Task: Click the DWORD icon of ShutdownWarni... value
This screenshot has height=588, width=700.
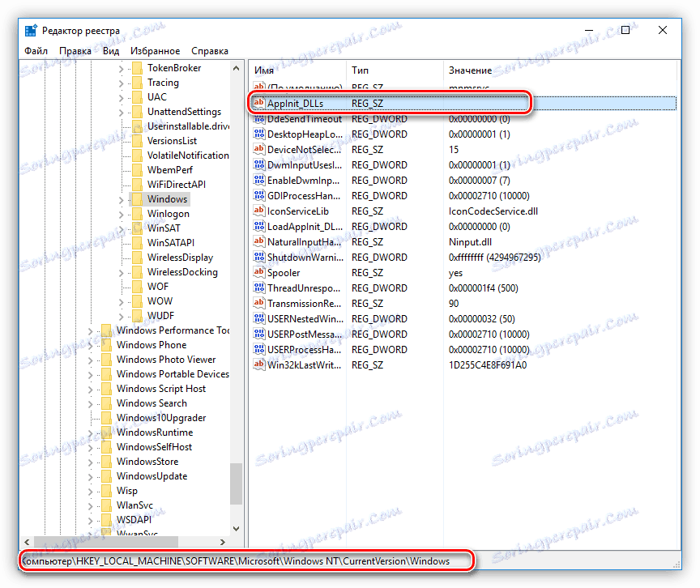Action: click(x=259, y=257)
